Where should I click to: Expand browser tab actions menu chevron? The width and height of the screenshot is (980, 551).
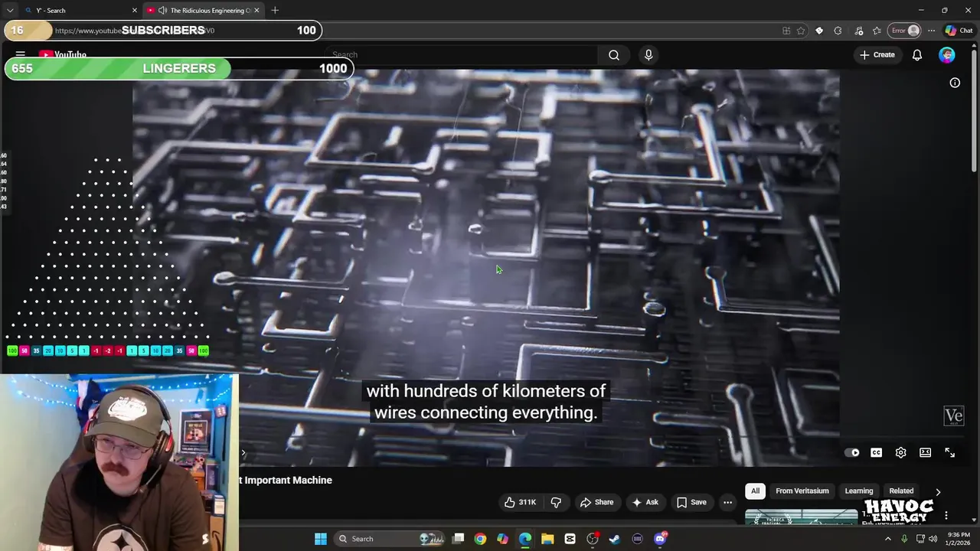pos(9,10)
